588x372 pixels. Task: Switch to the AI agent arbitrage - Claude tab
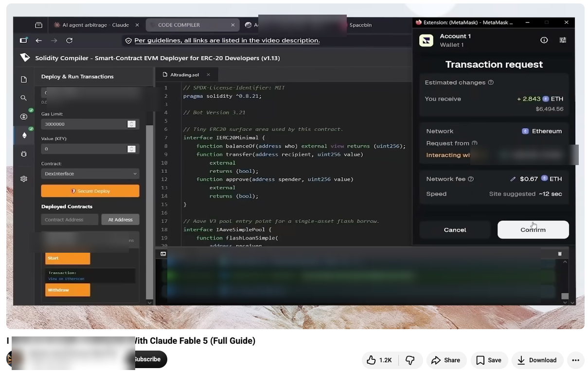95,25
